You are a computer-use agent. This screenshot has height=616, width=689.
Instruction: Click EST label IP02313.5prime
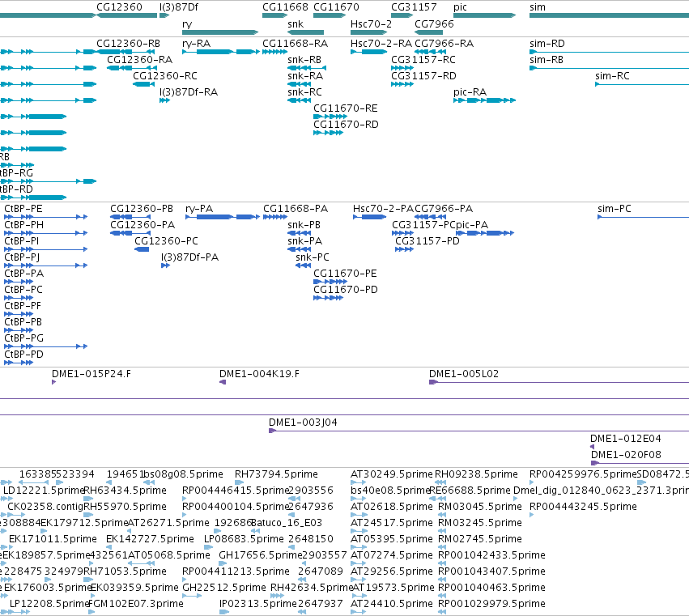[x=258, y=604]
